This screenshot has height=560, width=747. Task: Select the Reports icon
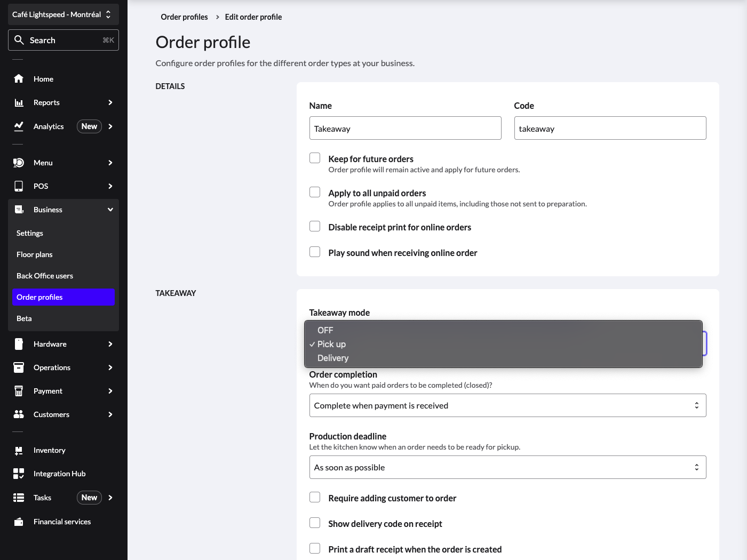pyautogui.click(x=19, y=102)
